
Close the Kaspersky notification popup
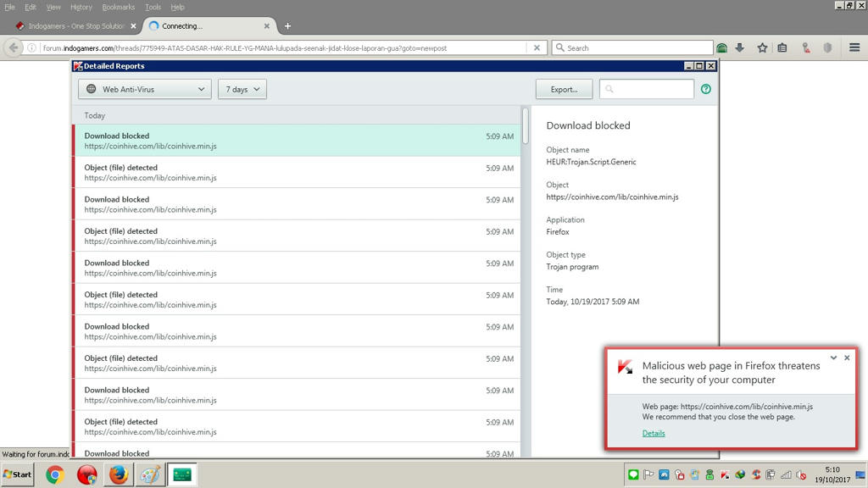[x=847, y=358]
